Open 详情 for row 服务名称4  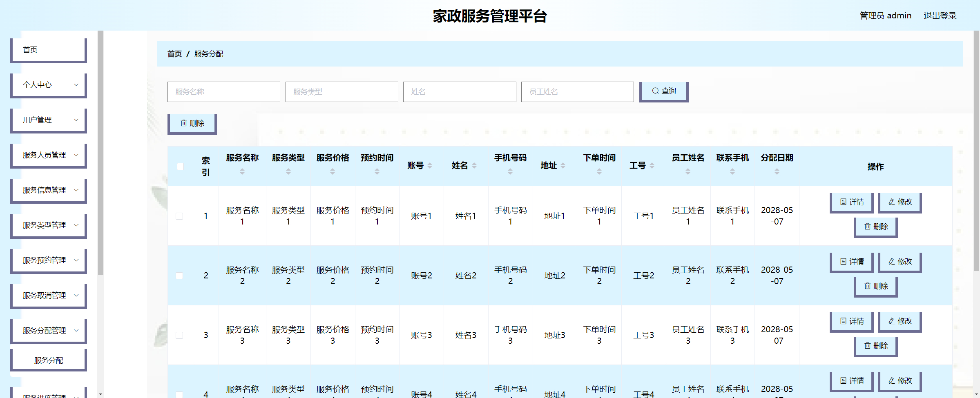tap(852, 381)
